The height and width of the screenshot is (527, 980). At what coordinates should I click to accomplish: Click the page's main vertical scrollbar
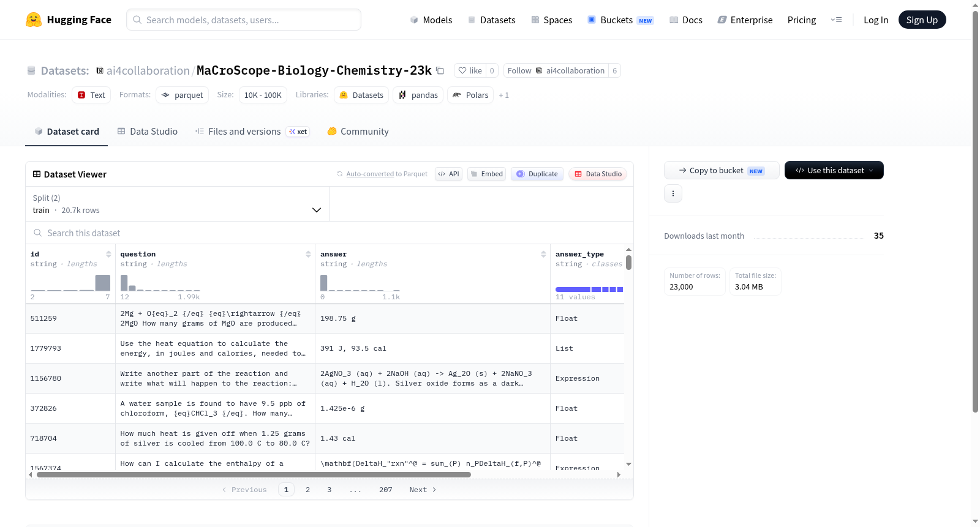(x=975, y=211)
